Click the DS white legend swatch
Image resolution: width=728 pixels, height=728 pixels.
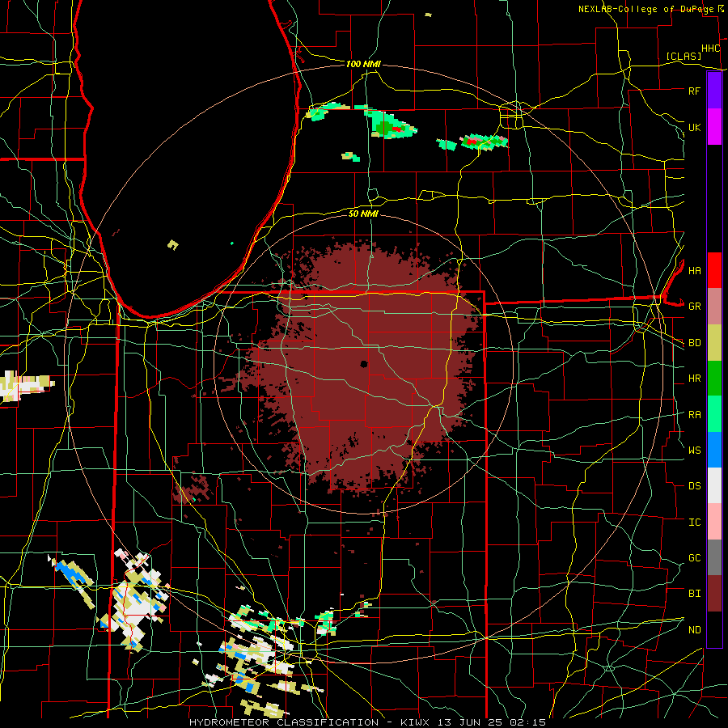pyautogui.click(x=714, y=485)
